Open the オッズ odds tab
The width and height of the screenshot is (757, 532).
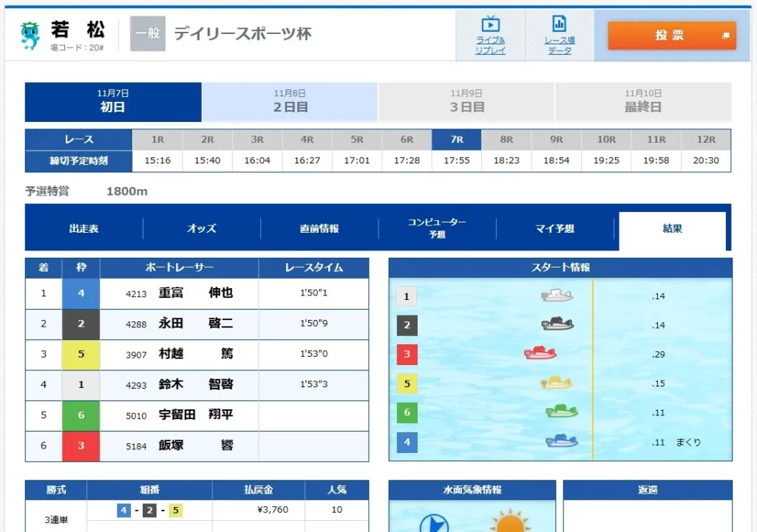201,229
